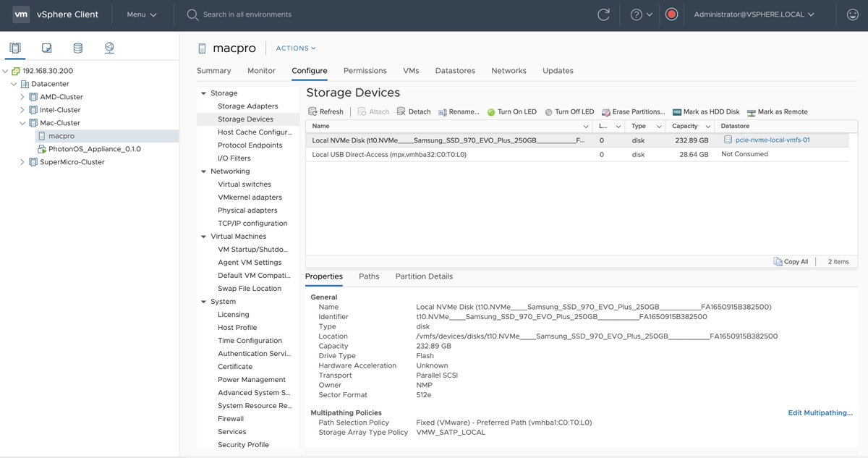Click the search magnifier icon
The width and height of the screenshot is (868, 458).
pyautogui.click(x=192, y=14)
